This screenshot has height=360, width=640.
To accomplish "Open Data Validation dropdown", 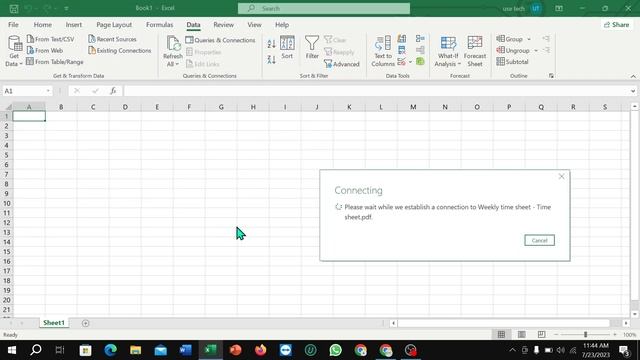I will tap(410, 62).
